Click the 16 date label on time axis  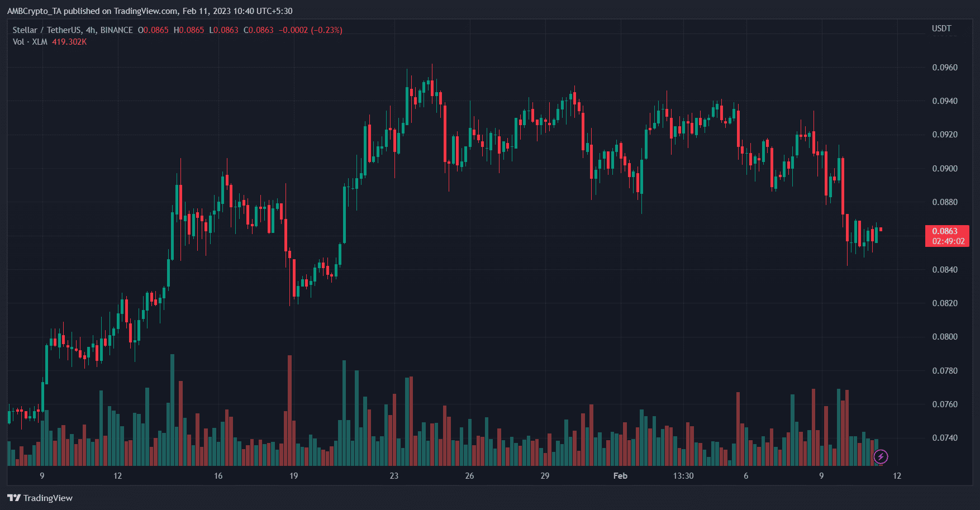coord(218,476)
